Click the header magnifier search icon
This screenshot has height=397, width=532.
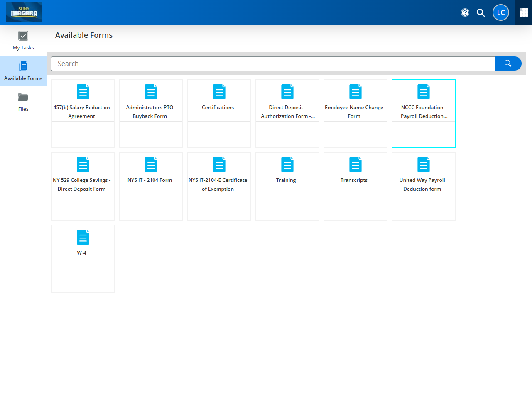[x=481, y=12]
